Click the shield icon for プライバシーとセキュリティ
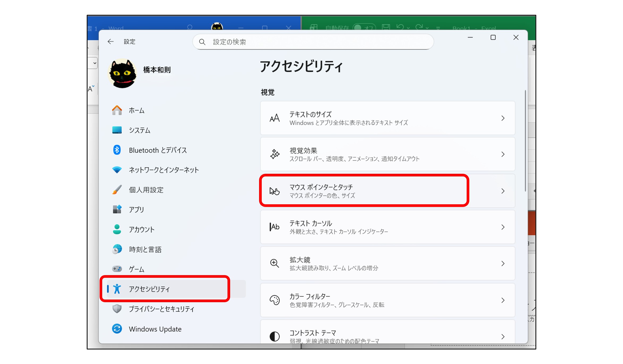Viewport: 623px width, 364px height. point(117,309)
